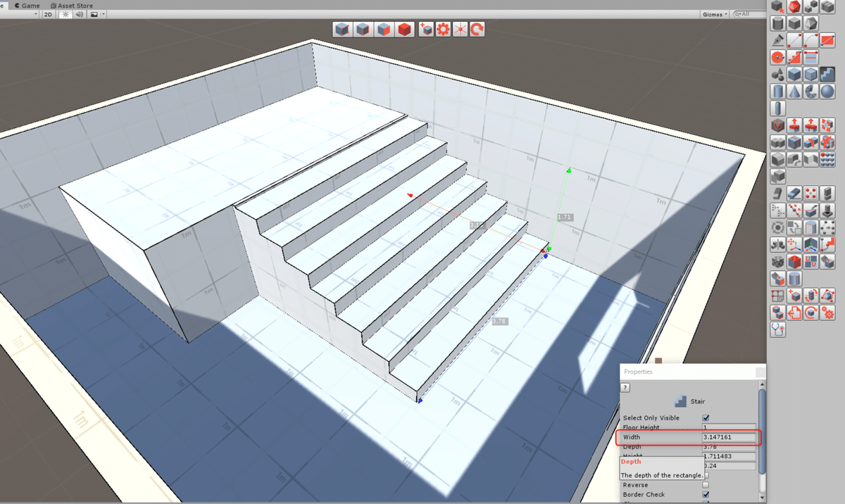
Task: Click the green vertical axis handle
Action: pos(569,170)
